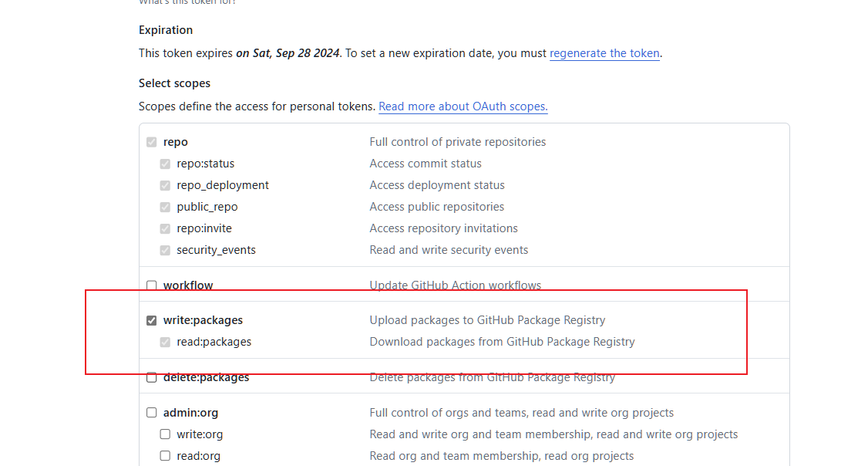The height and width of the screenshot is (466, 868).
Task: Check the read:org scope checkbox
Action: pyautogui.click(x=165, y=456)
